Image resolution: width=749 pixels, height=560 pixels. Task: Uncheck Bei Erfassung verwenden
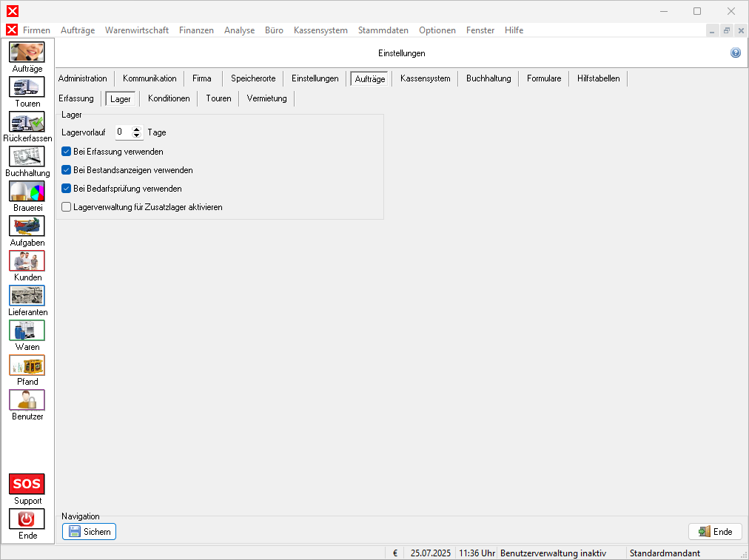[x=67, y=152]
